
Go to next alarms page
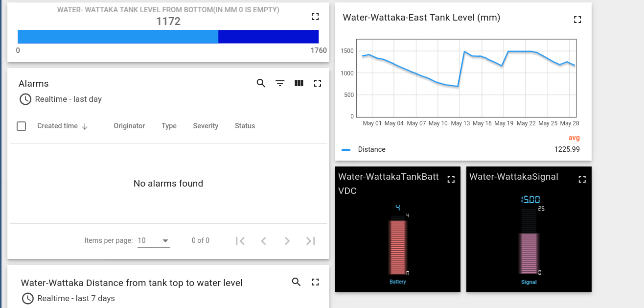[x=287, y=240]
